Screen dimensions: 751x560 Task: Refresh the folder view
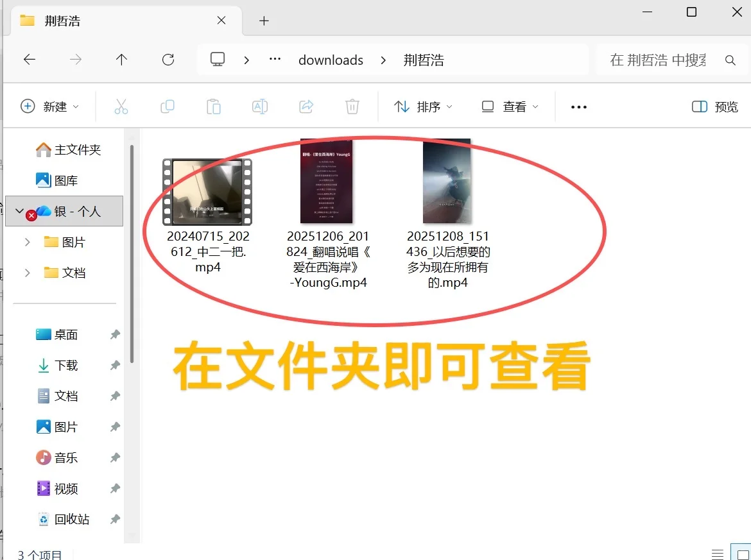click(x=168, y=59)
